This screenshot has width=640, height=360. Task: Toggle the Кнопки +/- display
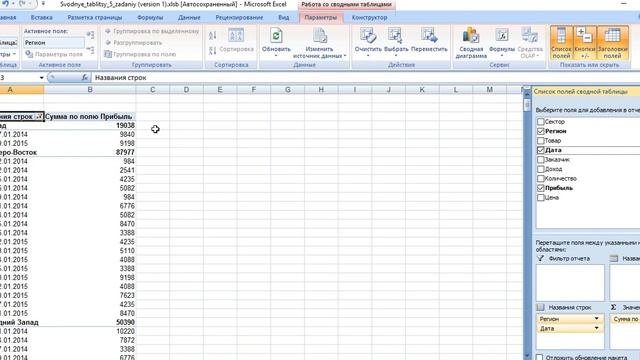[584, 43]
